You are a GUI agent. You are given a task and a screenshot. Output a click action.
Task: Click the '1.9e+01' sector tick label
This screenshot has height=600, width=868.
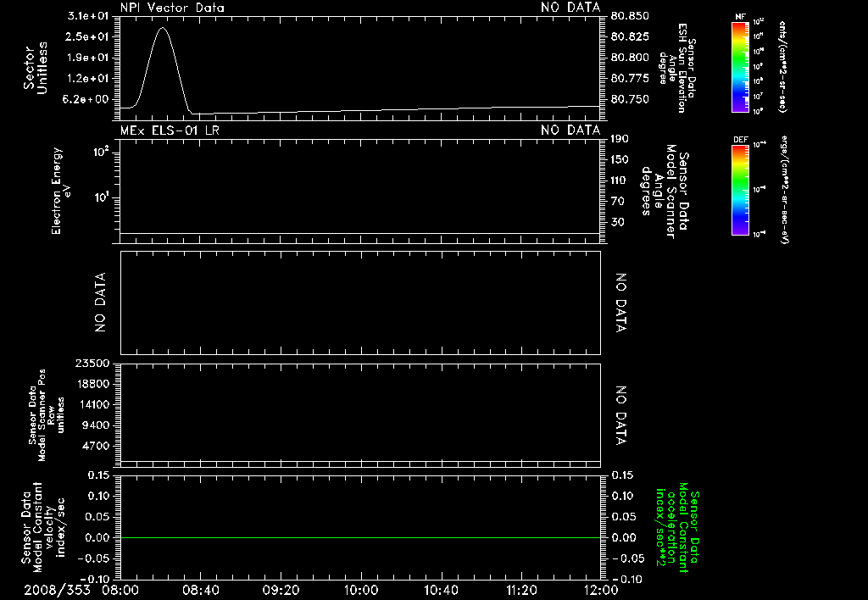pos(88,58)
